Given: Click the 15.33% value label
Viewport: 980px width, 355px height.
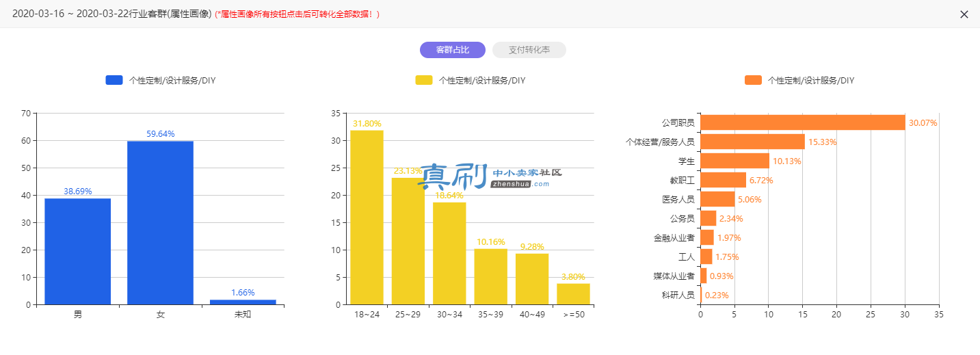Looking at the screenshot, I should (x=823, y=142).
